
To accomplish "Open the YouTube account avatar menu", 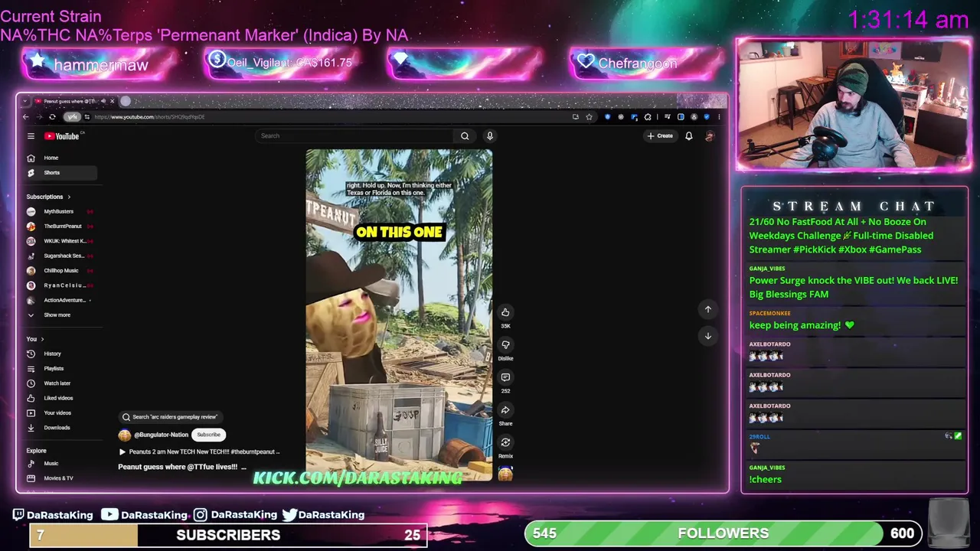I will click(x=710, y=136).
